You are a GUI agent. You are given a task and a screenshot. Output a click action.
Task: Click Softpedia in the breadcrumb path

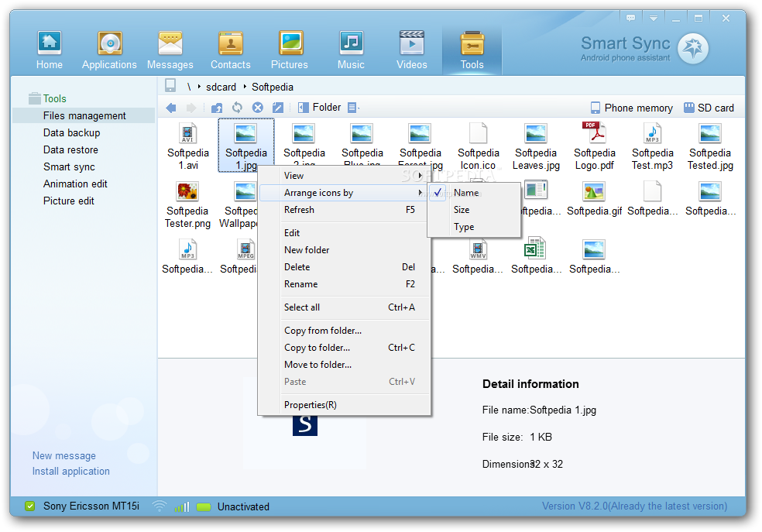pos(272,87)
